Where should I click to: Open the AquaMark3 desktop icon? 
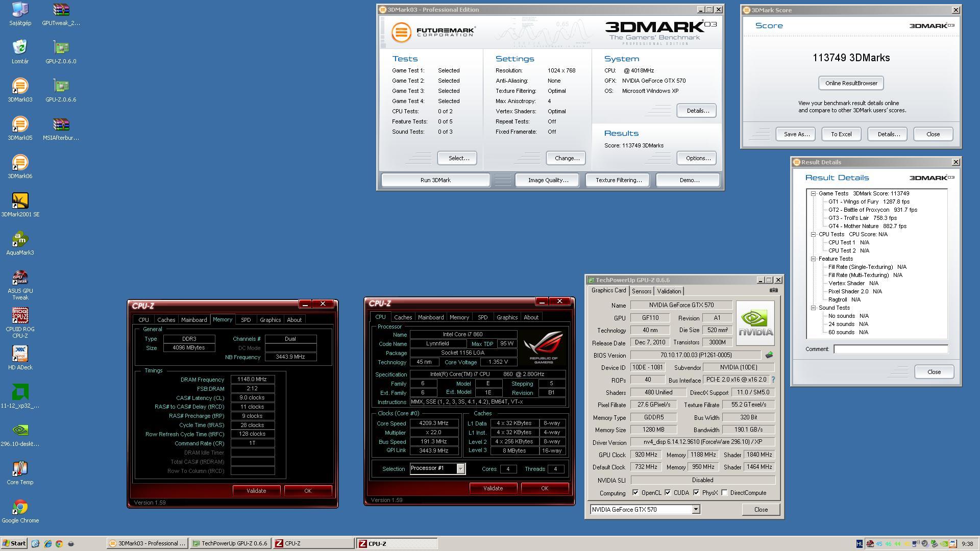[20, 240]
